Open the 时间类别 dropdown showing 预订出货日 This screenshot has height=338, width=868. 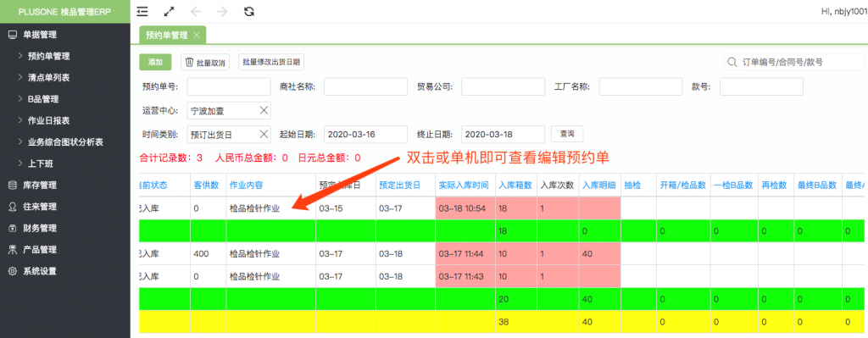(x=229, y=134)
